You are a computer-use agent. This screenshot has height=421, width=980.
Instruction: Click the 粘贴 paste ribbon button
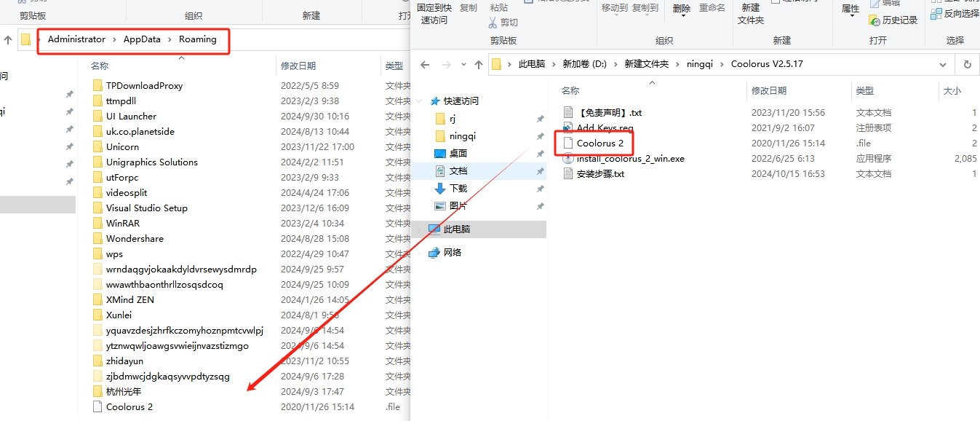(x=499, y=7)
